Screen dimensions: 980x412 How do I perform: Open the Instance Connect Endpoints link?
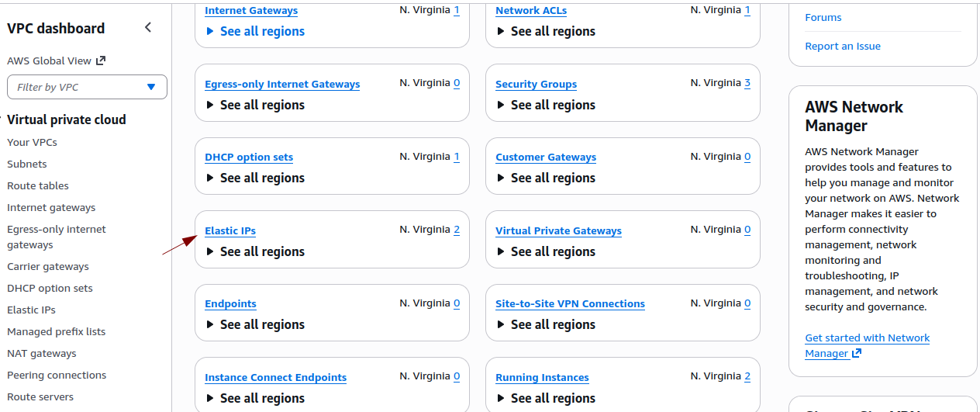tap(275, 377)
